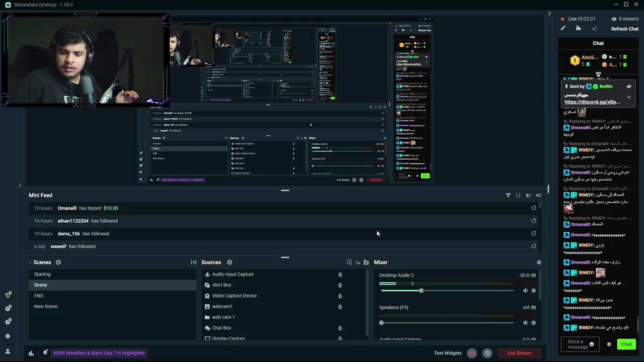644x362 pixels.
Task: Click Refresh Chat
Action: pyautogui.click(x=625, y=29)
